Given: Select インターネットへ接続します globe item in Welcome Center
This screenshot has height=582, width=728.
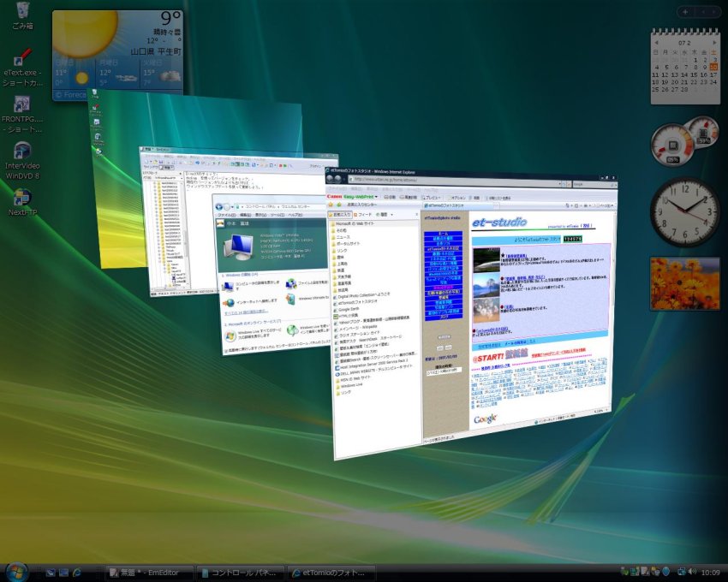Looking at the screenshot, I should tap(250, 303).
